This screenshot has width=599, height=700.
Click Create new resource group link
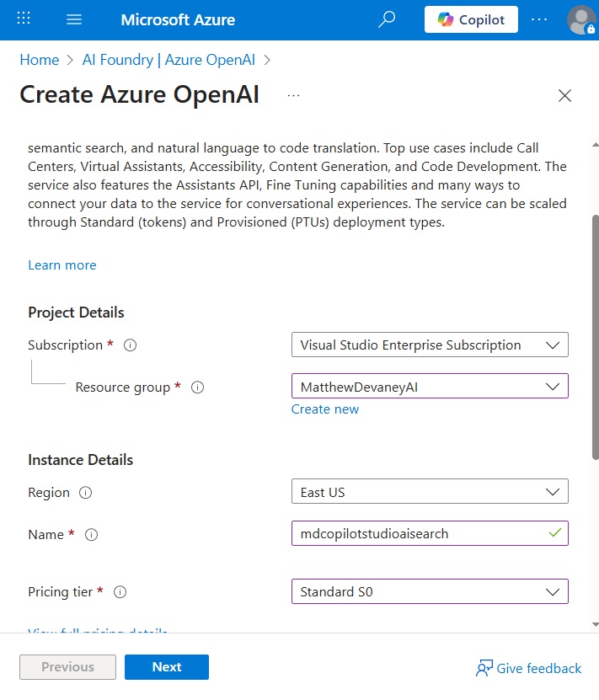(x=325, y=409)
